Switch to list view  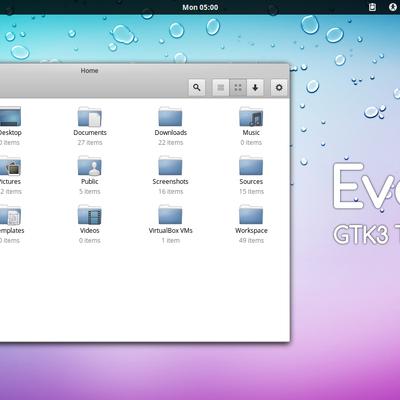pyautogui.click(x=221, y=88)
